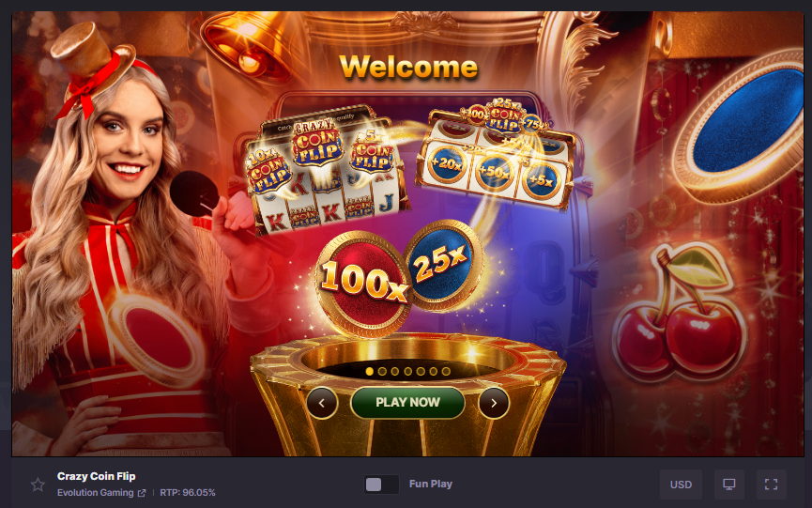This screenshot has width=812, height=508.
Task: Click the multiplier reels with +20x +50x
Action: (498, 153)
